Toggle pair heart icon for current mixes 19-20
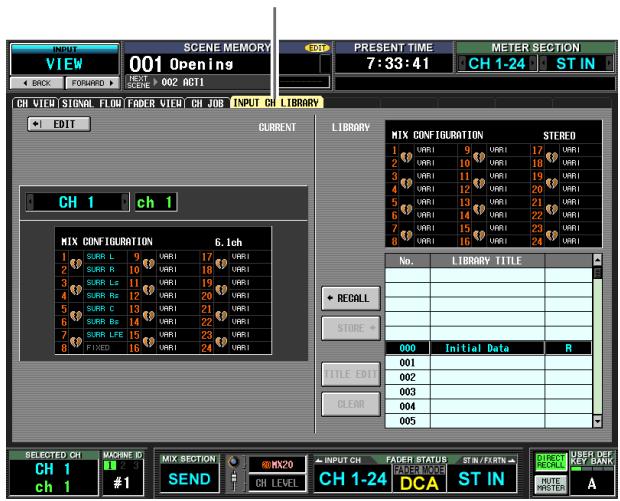 (221, 289)
